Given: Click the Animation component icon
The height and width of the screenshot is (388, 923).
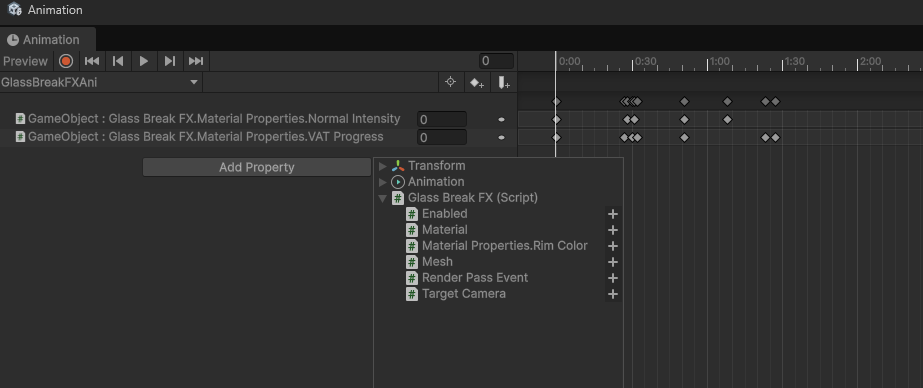Looking at the screenshot, I should coord(398,182).
